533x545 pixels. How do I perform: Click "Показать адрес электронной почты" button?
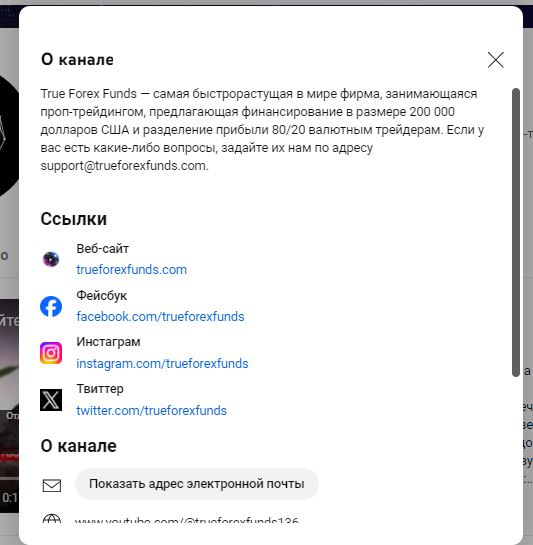click(197, 484)
